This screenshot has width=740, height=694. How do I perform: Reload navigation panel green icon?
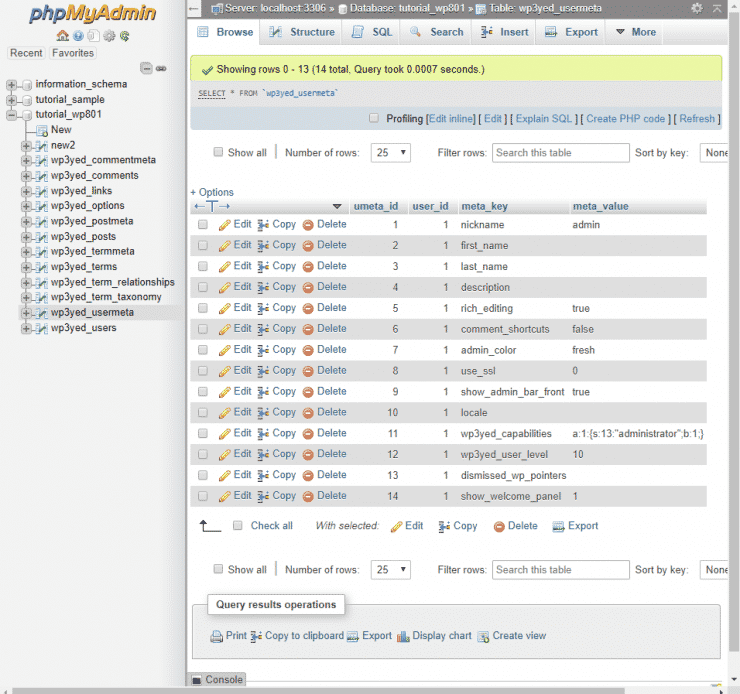click(125, 36)
